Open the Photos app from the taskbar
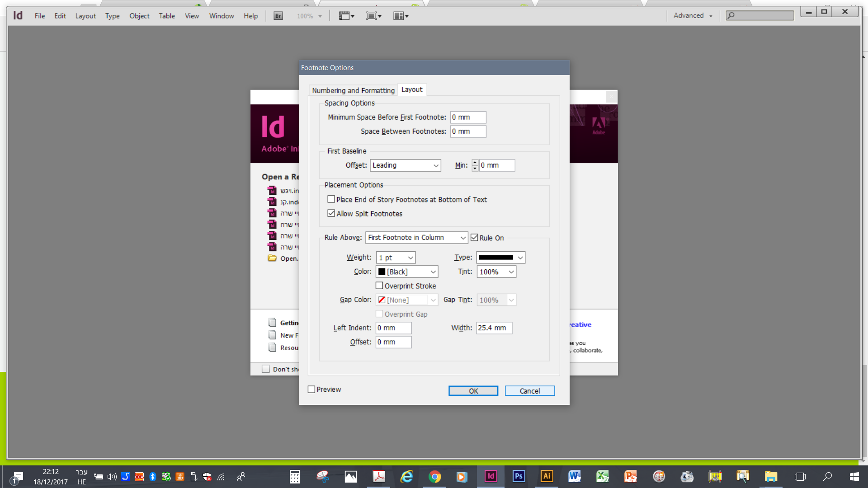868x488 pixels. coord(351,476)
